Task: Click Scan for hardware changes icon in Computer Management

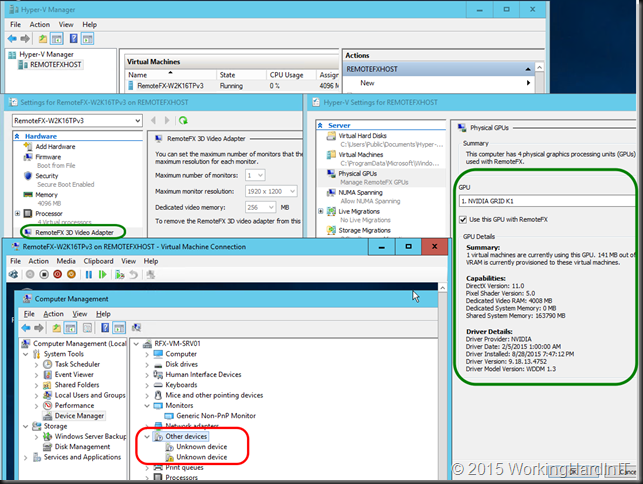Action: (136, 328)
